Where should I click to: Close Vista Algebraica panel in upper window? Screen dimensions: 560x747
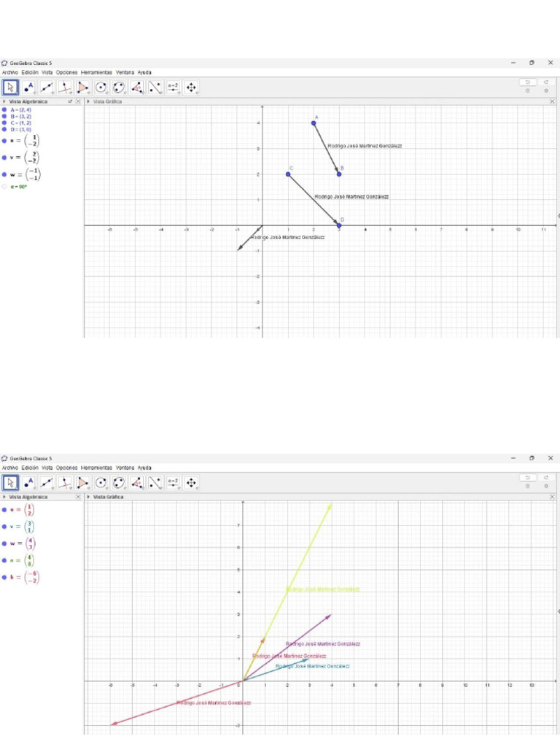pyautogui.click(x=79, y=101)
